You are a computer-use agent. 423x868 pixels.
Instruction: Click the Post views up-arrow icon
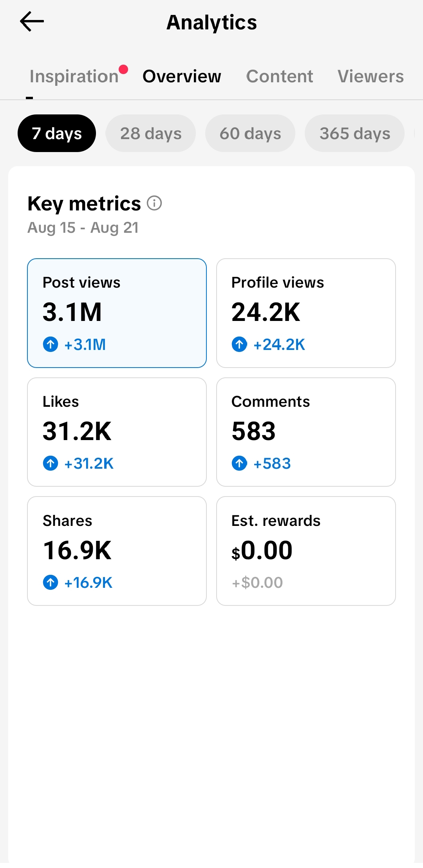[x=51, y=344]
